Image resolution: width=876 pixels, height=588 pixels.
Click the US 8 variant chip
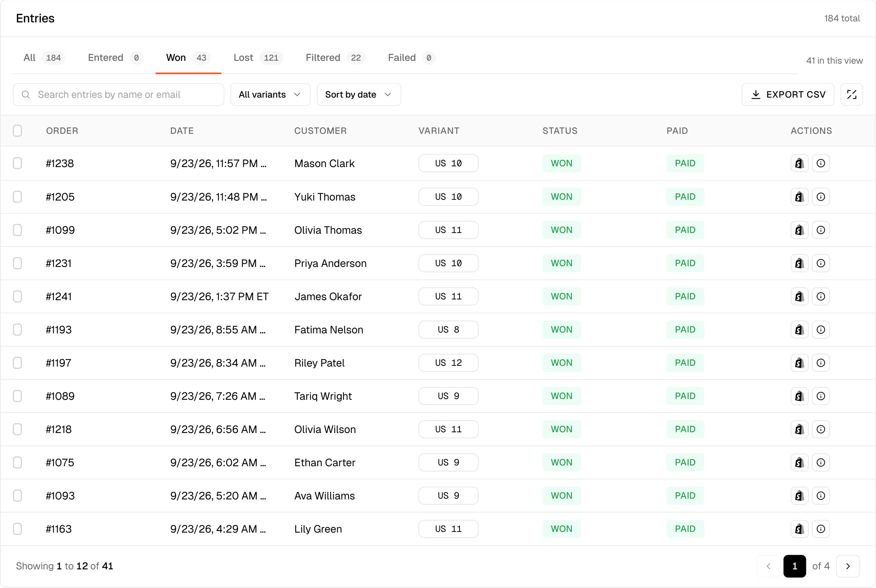pyautogui.click(x=448, y=330)
